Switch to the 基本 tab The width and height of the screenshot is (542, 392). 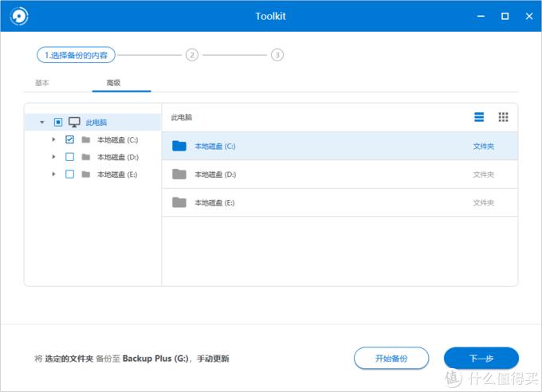(42, 83)
